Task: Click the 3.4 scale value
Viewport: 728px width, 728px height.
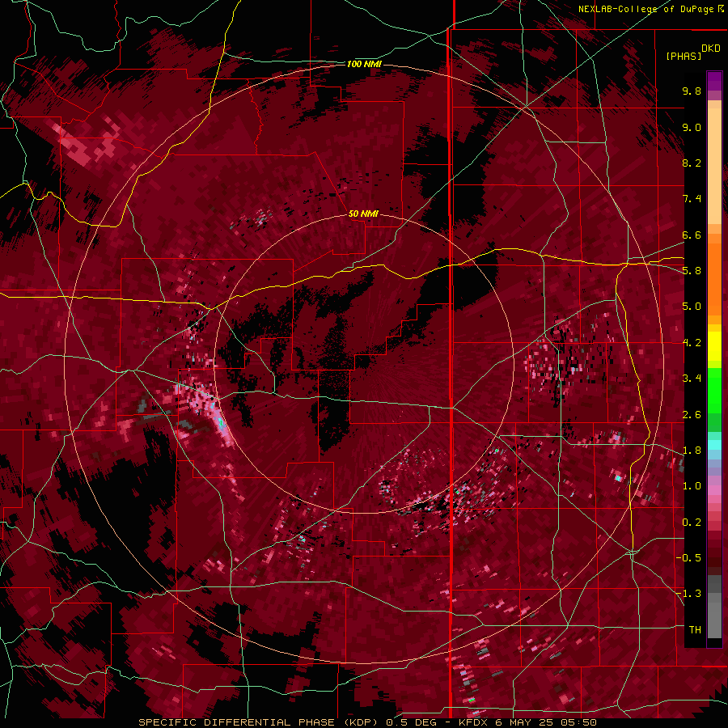Action: (692, 379)
